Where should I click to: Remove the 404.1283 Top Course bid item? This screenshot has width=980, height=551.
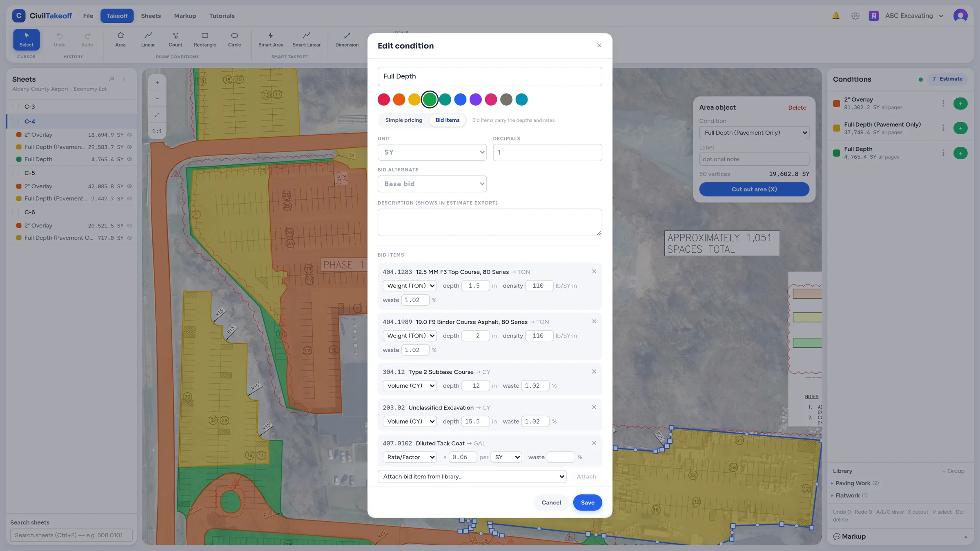pos(594,271)
